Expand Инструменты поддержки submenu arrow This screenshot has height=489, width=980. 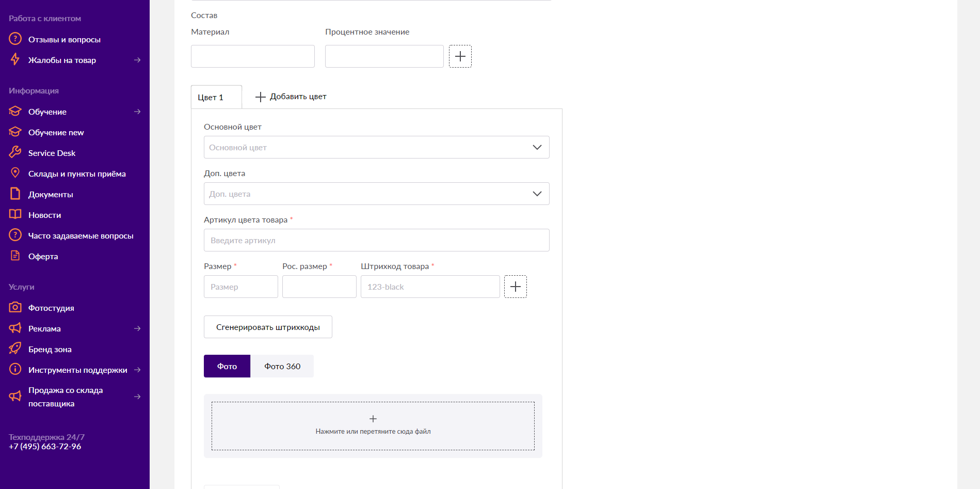(x=137, y=370)
